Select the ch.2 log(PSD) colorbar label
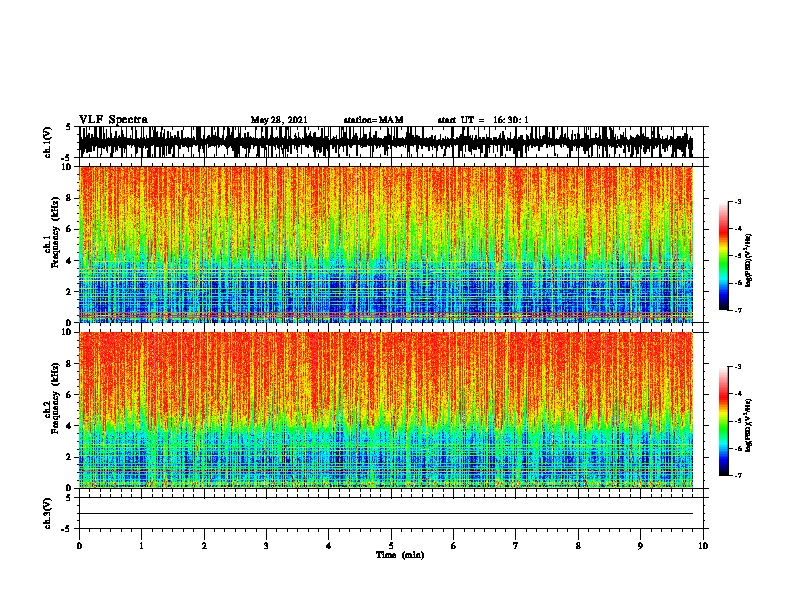The width and height of the screenshot is (792, 612). coord(748,425)
